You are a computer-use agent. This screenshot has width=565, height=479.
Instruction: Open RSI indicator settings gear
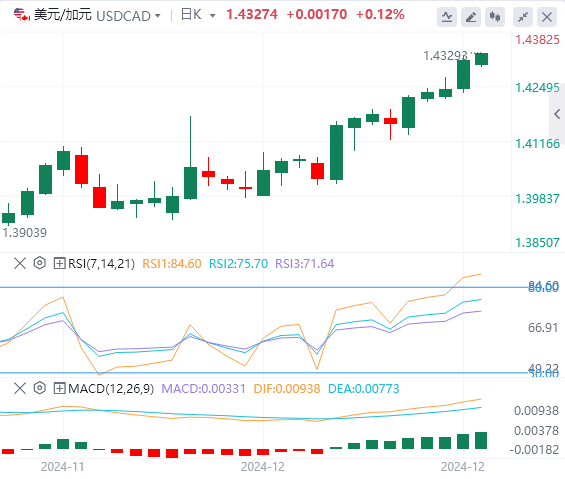pyautogui.click(x=40, y=263)
